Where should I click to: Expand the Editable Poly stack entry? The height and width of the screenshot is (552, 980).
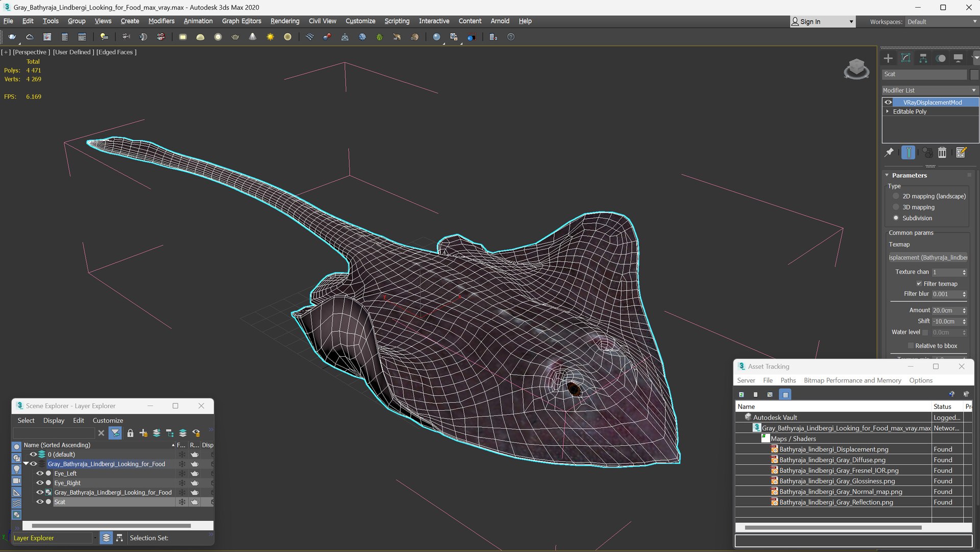pyautogui.click(x=888, y=111)
